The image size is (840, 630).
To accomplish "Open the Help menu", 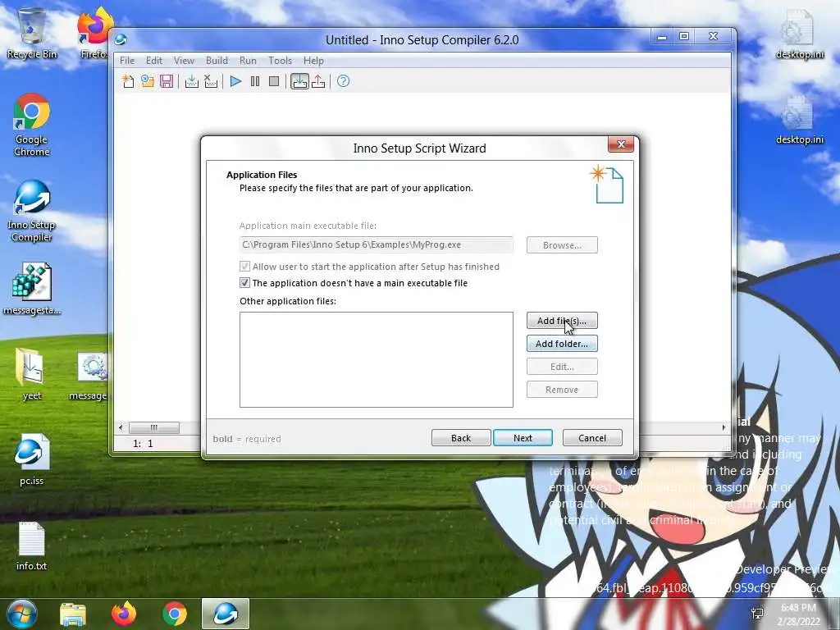I will [313, 61].
